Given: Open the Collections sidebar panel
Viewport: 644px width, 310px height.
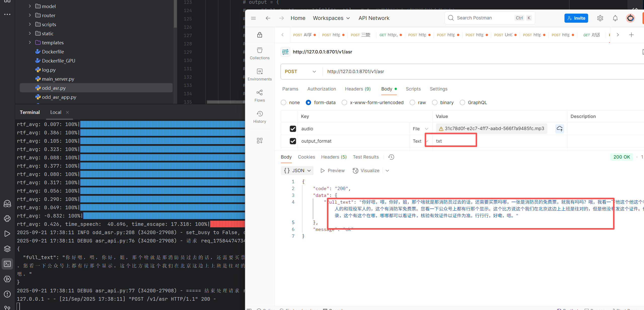Looking at the screenshot, I should [259, 53].
